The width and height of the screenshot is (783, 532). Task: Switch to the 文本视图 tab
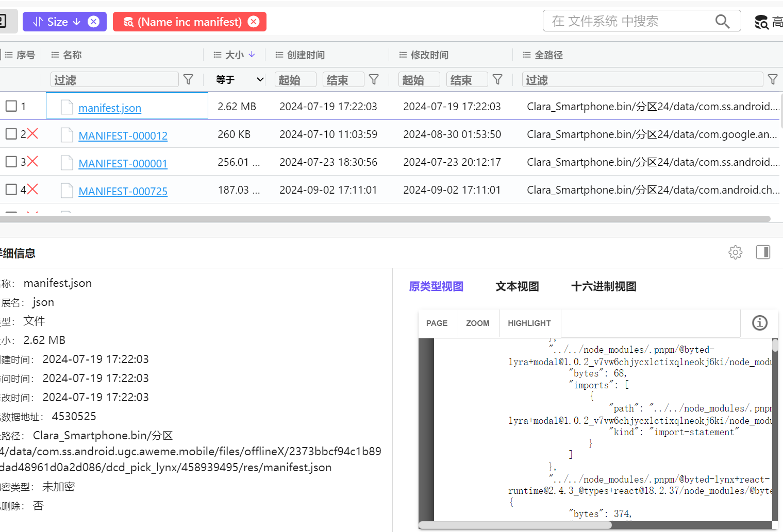pos(517,286)
